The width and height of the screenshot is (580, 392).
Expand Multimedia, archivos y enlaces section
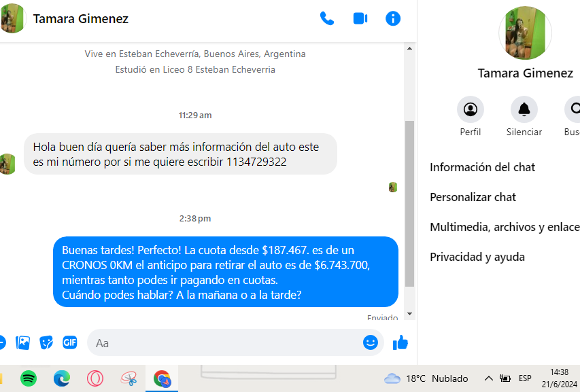(505, 227)
